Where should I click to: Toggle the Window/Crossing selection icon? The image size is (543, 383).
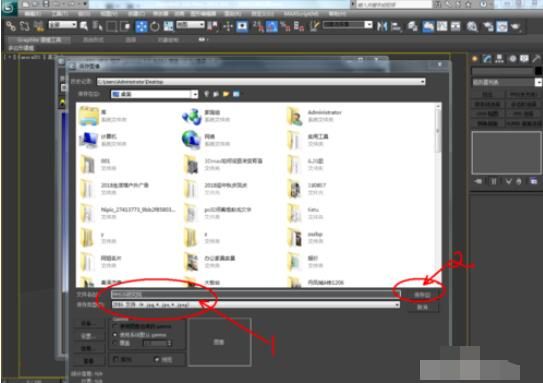pos(125,26)
